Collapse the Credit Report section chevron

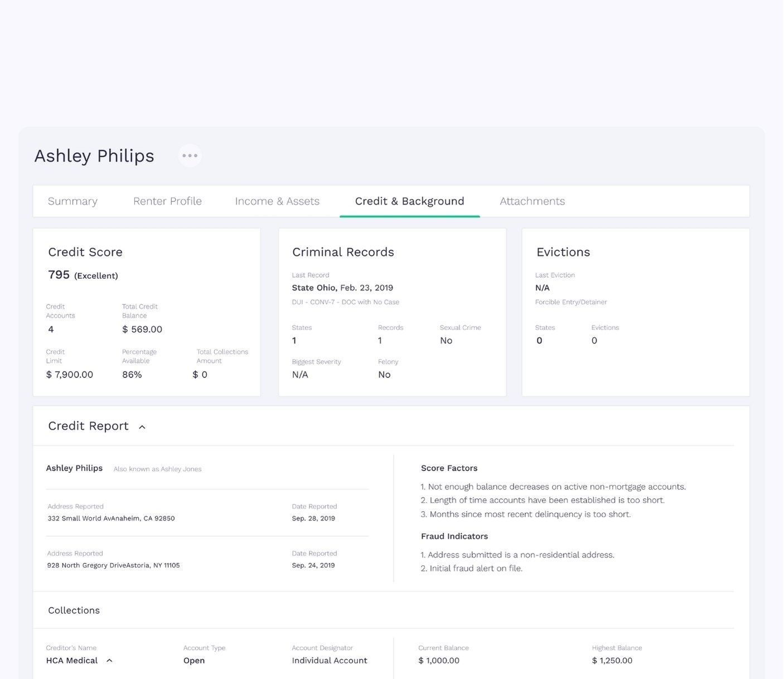click(142, 427)
